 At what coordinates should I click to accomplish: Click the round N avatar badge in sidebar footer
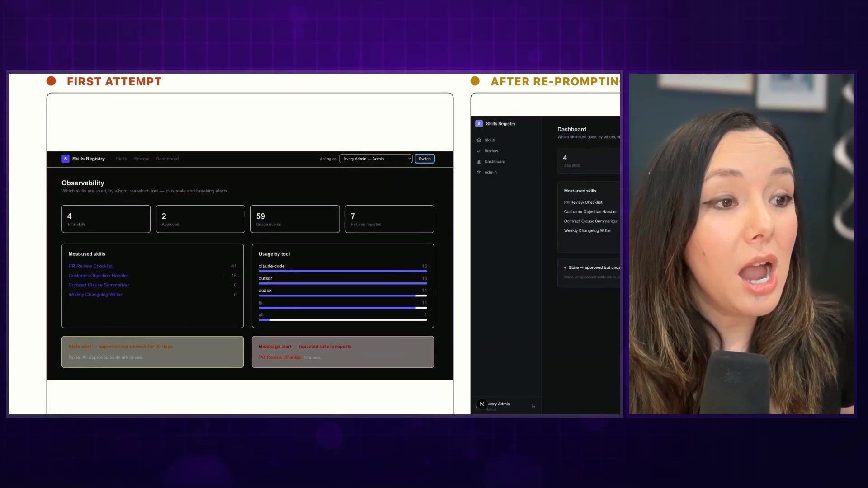(x=482, y=404)
